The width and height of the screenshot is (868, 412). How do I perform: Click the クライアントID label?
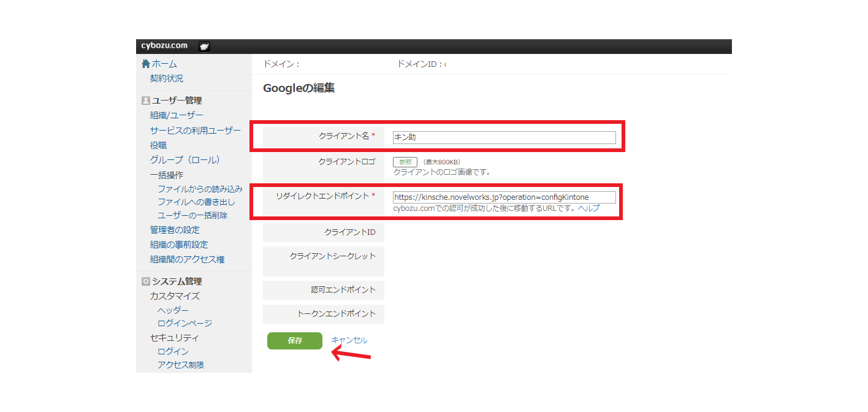click(350, 232)
